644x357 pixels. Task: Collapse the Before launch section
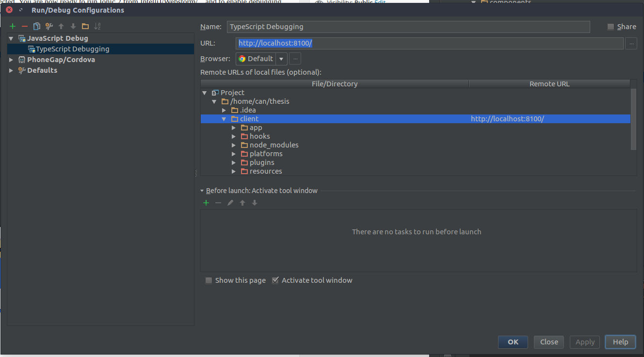(202, 191)
